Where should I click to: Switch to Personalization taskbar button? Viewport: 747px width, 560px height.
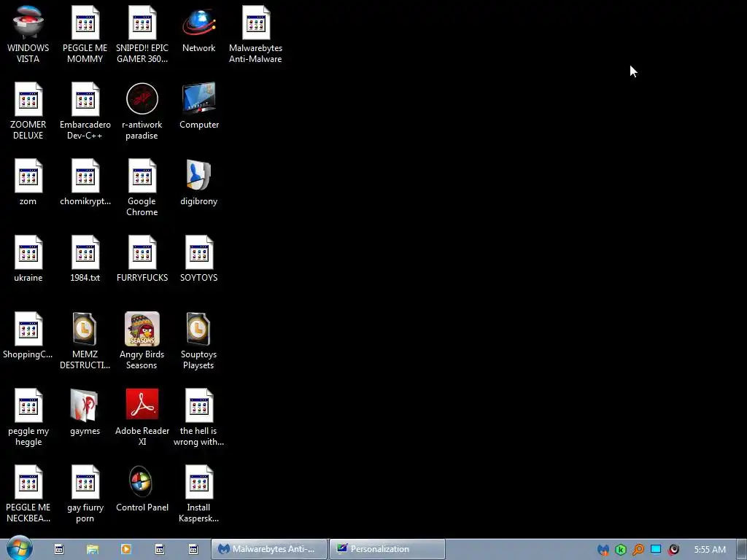pos(387,549)
